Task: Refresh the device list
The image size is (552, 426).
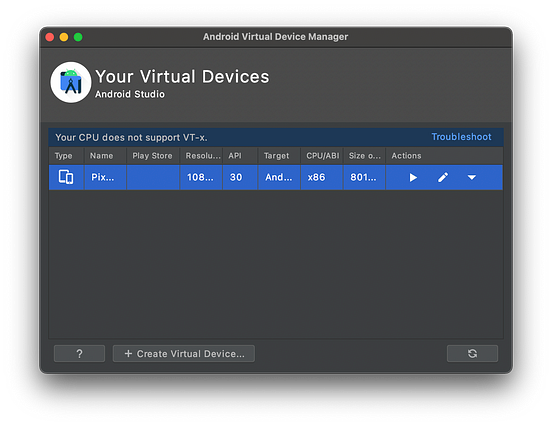Action: pos(472,353)
